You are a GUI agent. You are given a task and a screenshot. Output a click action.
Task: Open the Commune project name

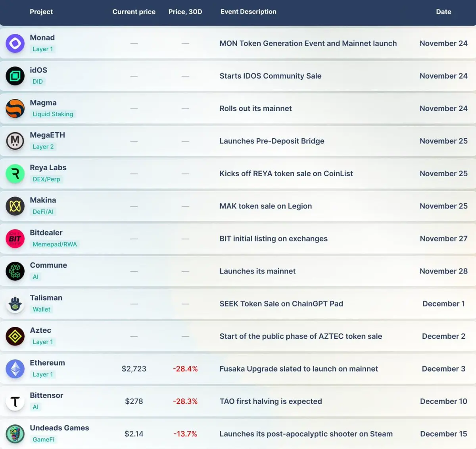pyautogui.click(x=48, y=265)
